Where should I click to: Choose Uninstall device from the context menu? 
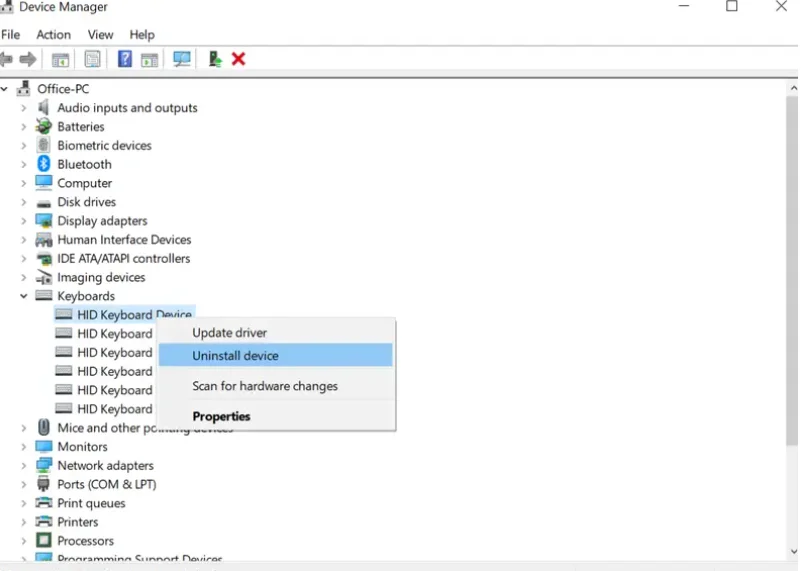(x=235, y=355)
